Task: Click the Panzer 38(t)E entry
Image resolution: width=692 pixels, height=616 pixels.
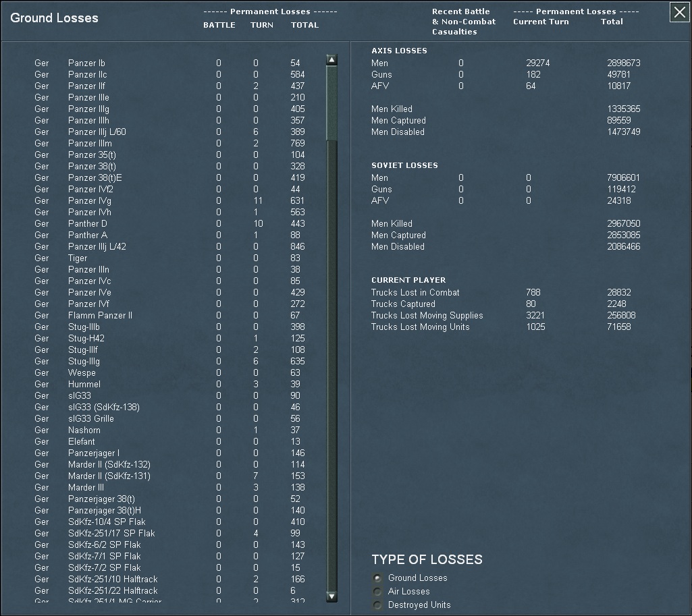Action: [95, 177]
